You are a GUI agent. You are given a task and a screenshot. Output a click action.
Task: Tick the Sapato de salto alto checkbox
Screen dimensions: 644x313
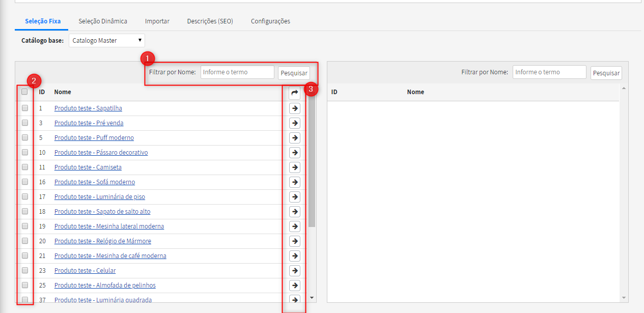tap(25, 211)
